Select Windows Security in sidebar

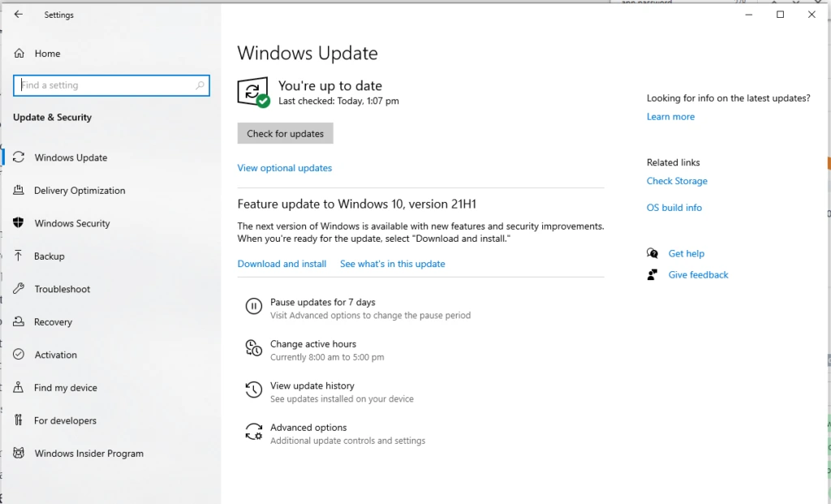72,223
